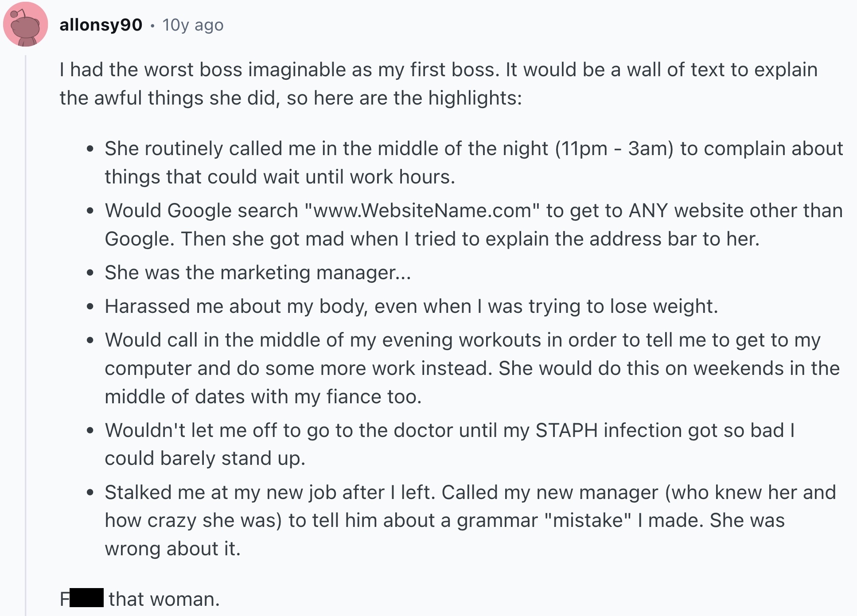Click the bullet dot beside "She was the marketing manager"

(90, 273)
